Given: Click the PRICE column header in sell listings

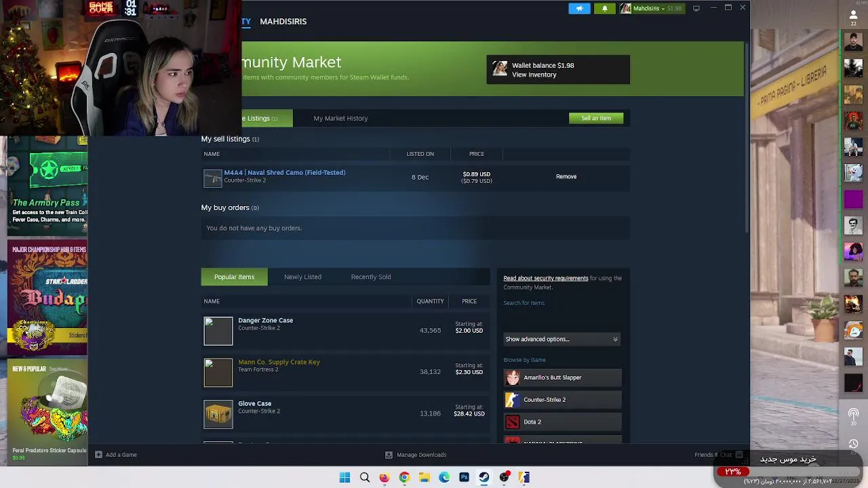Looking at the screenshot, I should 476,154.
